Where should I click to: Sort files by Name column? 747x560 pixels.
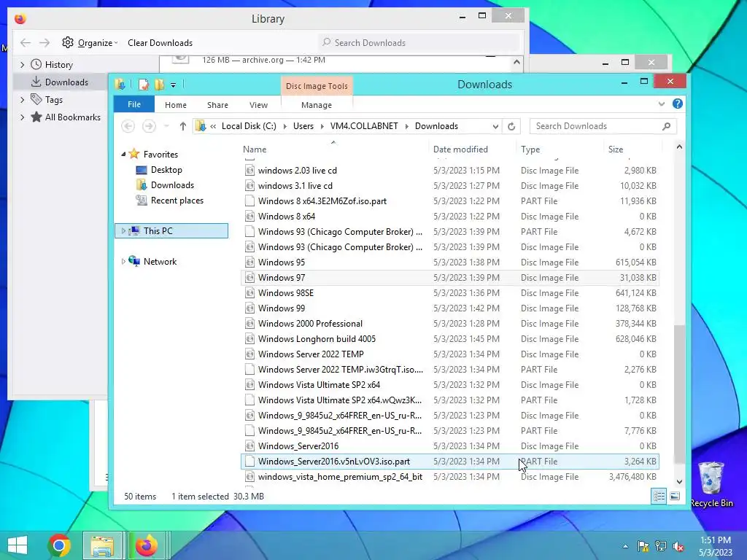[x=333, y=149]
